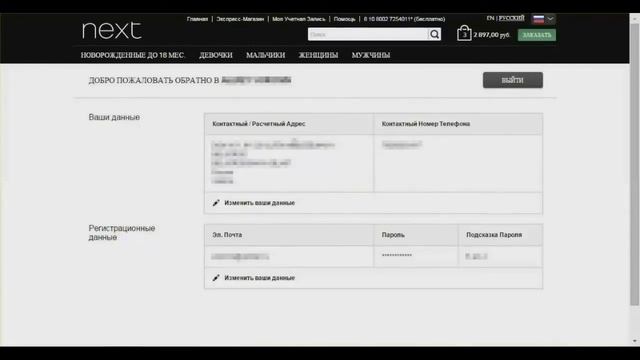Open the МУЖЧИНЫ menu
640x360 pixels.
point(371,55)
